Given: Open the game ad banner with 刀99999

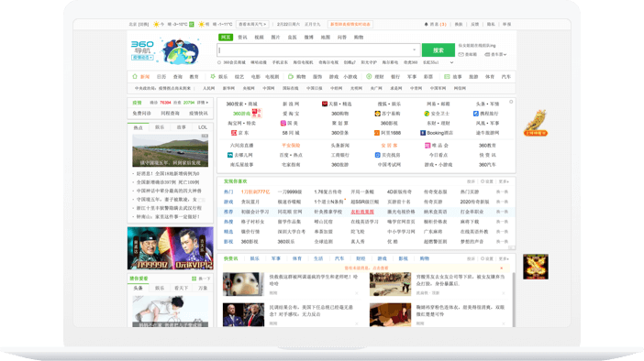Looking at the screenshot, I should pyautogui.click(x=170, y=248).
